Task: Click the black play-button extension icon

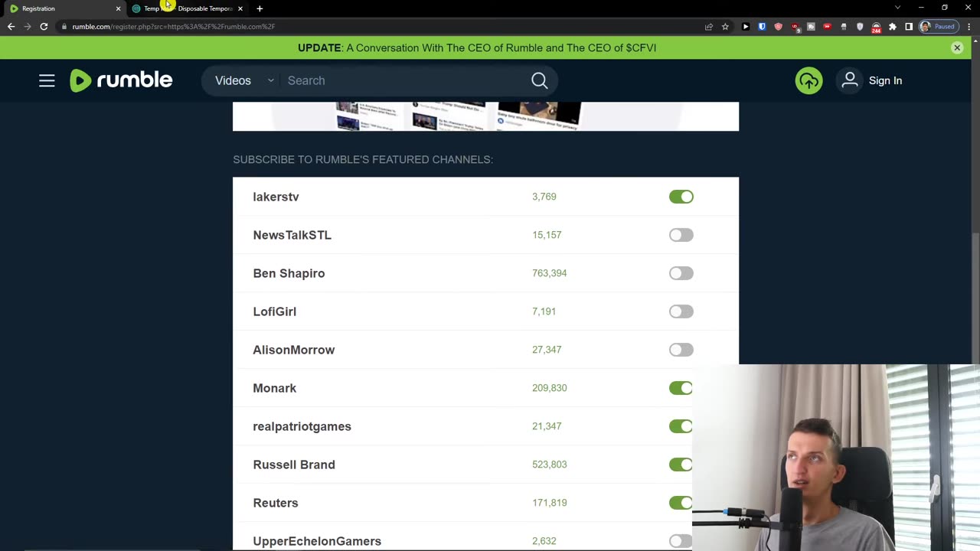Action: (746, 27)
